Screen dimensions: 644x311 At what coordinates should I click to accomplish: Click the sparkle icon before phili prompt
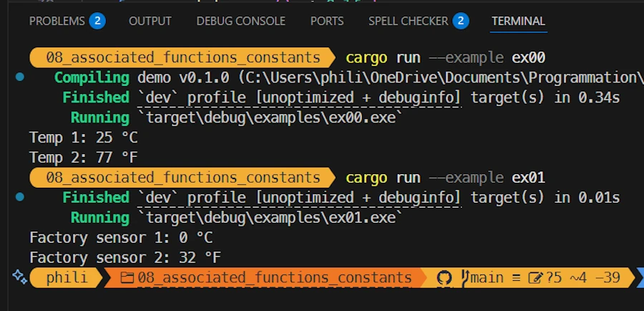click(x=19, y=277)
